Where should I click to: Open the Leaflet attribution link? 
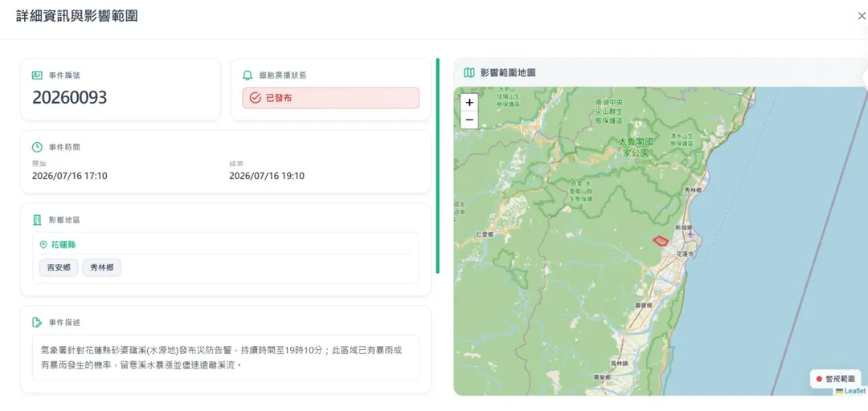pos(854,391)
